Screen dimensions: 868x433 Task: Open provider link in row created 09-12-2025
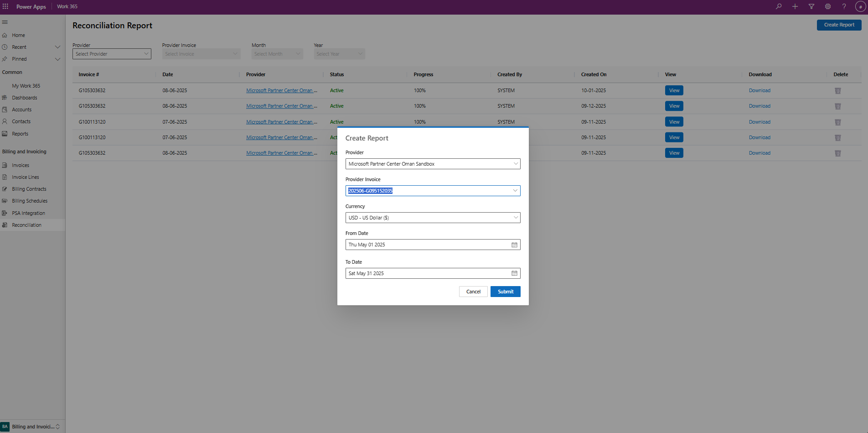(282, 106)
